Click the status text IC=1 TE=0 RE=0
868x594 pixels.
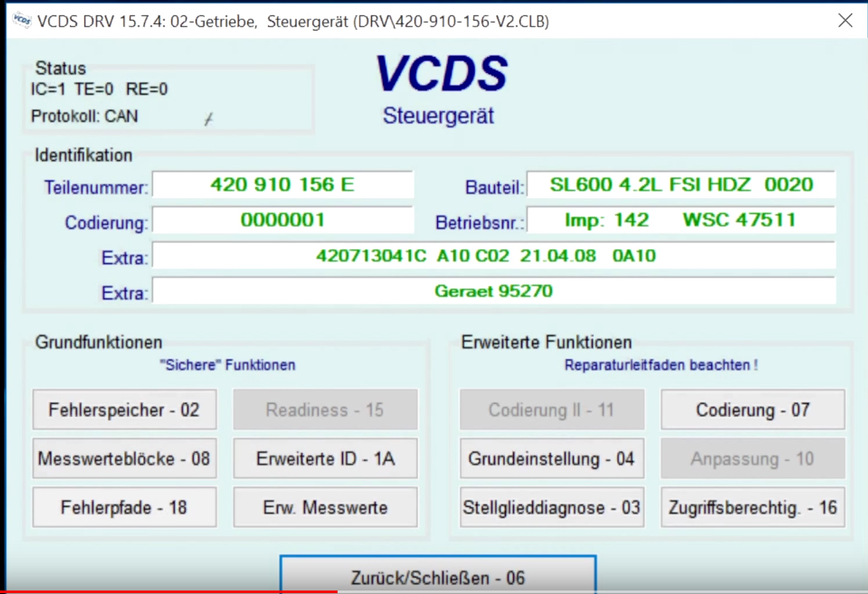point(99,89)
